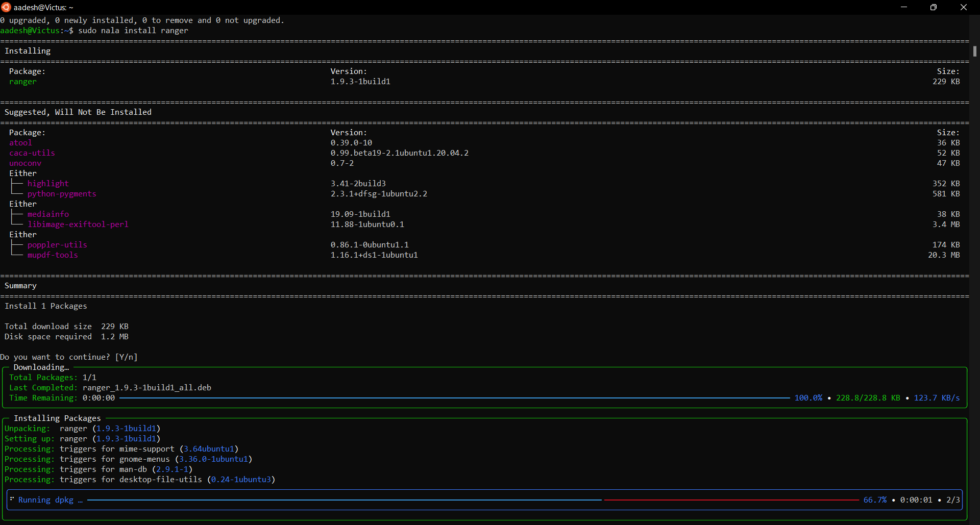Image resolution: width=980 pixels, height=525 pixels.
Task: Select the poppler-utils package name
Action: (x=57, y=245)
